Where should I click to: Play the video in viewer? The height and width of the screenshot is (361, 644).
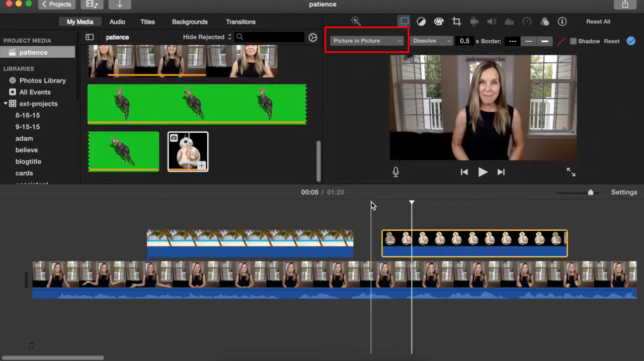(x=482, y=172)
